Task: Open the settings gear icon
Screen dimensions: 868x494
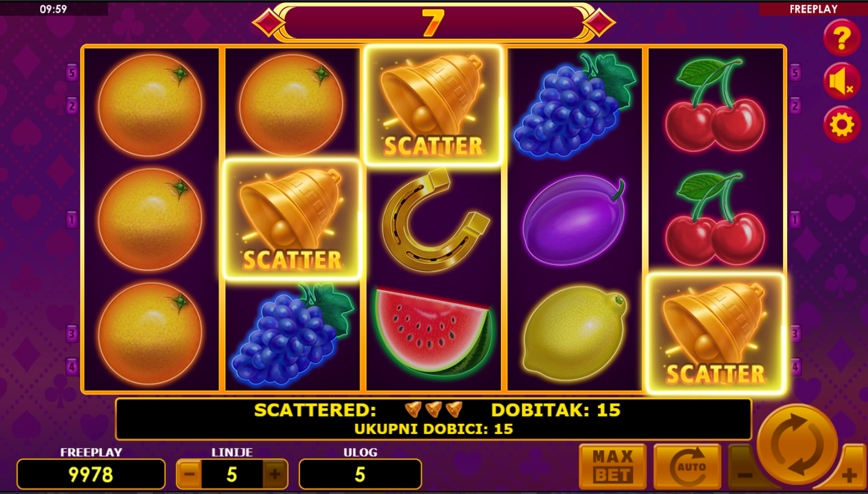Action: click(x=842, y=125)
